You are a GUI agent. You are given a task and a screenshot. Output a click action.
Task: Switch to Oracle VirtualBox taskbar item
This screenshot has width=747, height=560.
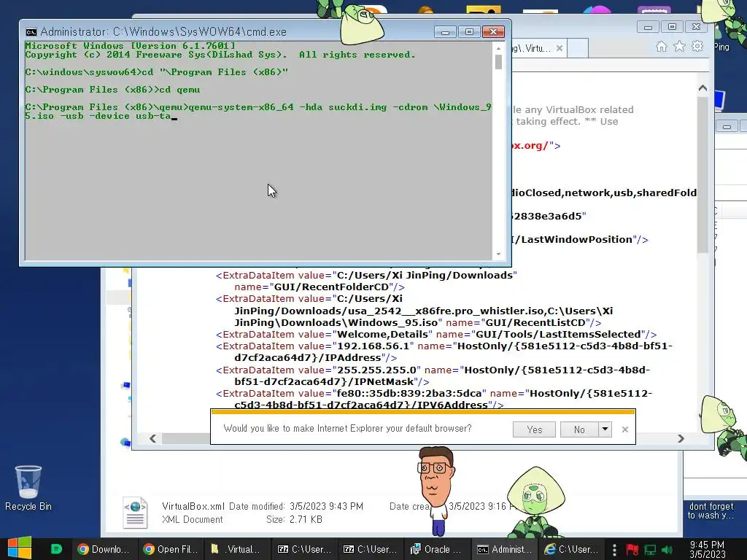pos(436,549)
